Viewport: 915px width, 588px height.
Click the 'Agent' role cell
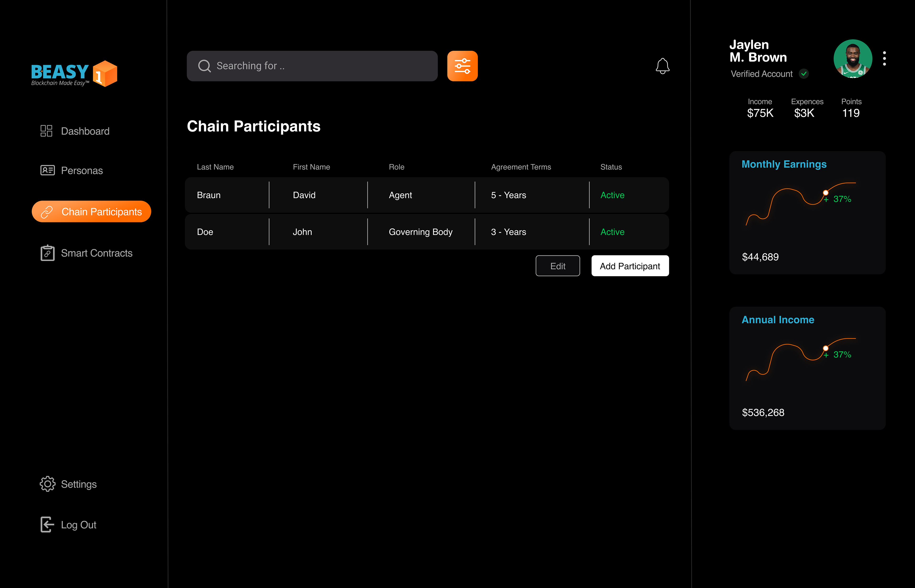400,196
